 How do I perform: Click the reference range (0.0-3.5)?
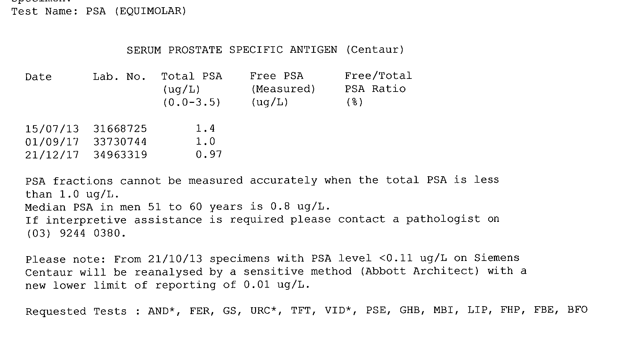(x=192, y=102)
